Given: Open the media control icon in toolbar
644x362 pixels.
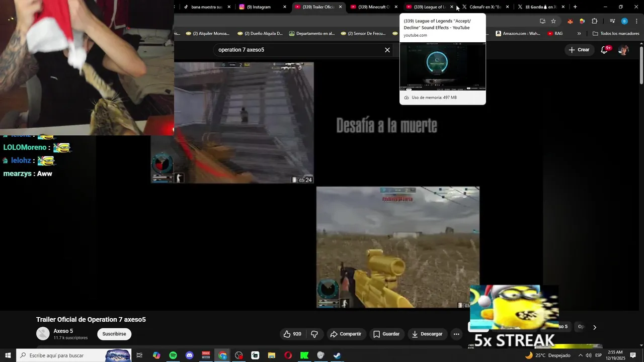Looking at the screenshot, I should [612, 21].
